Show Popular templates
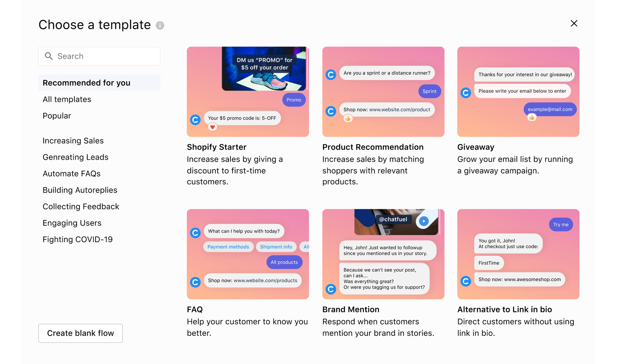The height and width of the screenshot is (364, 617). pyautogui.click(x=57, y=116)
